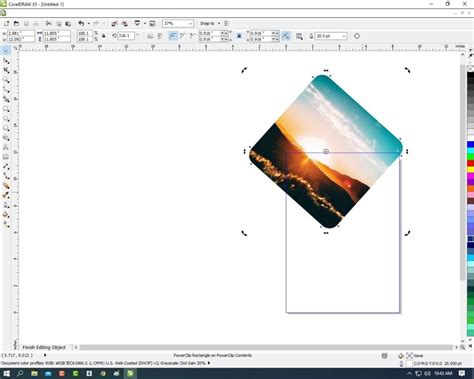Click the Undo arrow icon

coord(81,23)
